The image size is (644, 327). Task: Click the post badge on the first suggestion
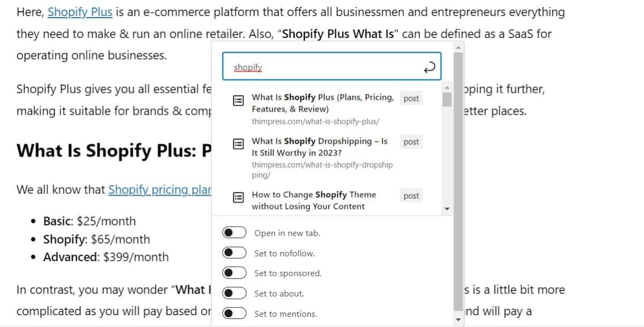pyautogui.click(x=411, y=98)
